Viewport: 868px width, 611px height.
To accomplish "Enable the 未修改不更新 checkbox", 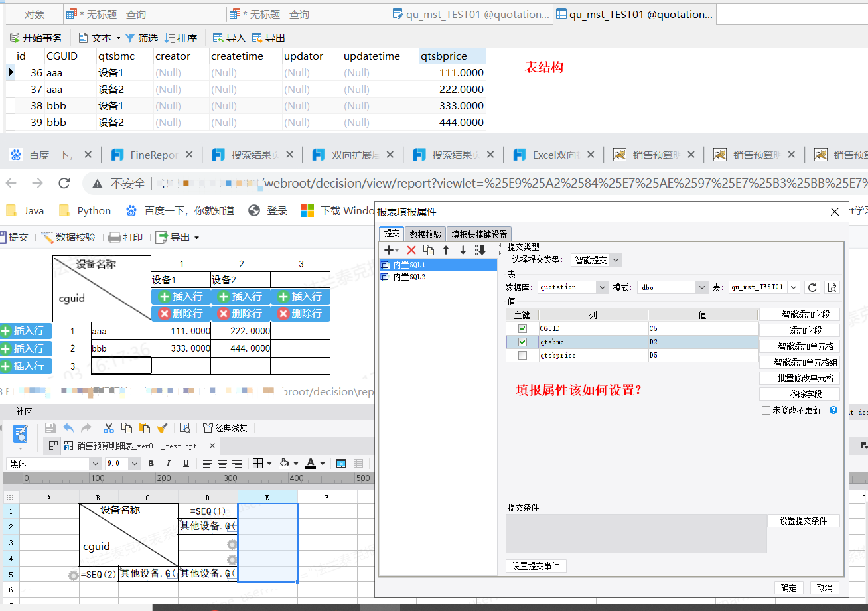I will [x=766, y=411].
